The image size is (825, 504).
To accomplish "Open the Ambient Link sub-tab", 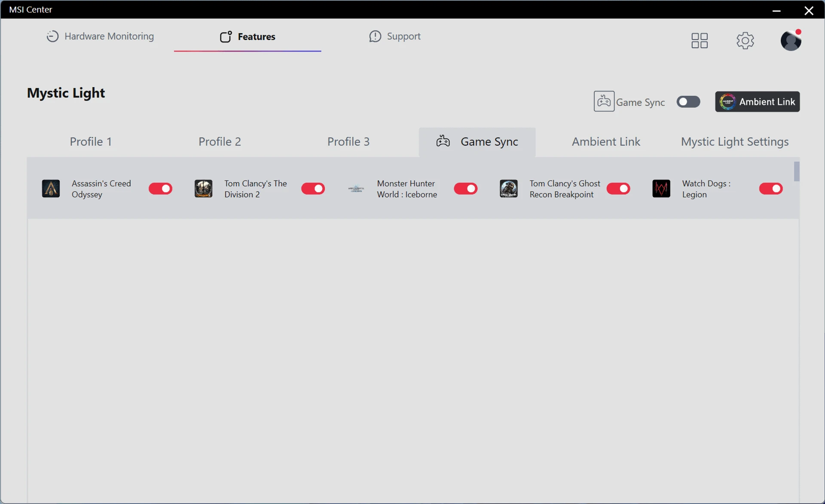I will [606, 141].
